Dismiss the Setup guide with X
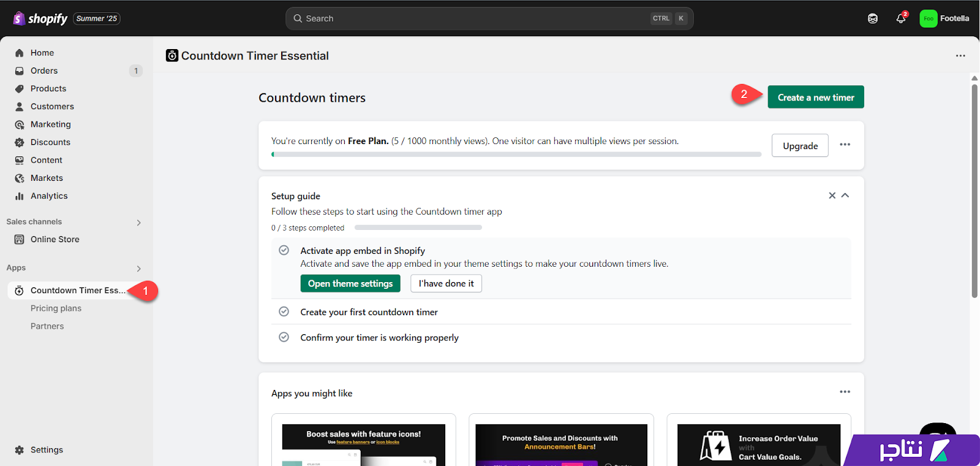The height and width of the screenshot is (466, 980). (x=832, y=196)
